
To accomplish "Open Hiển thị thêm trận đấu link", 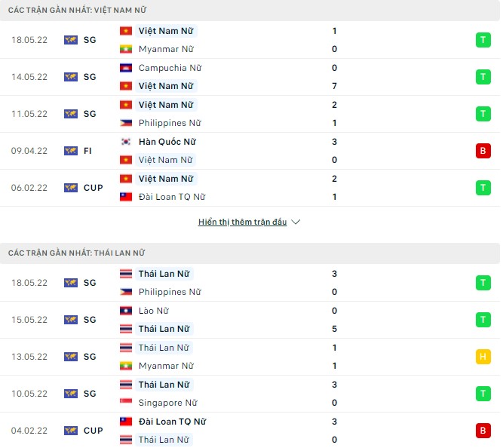I will (242, 222).
